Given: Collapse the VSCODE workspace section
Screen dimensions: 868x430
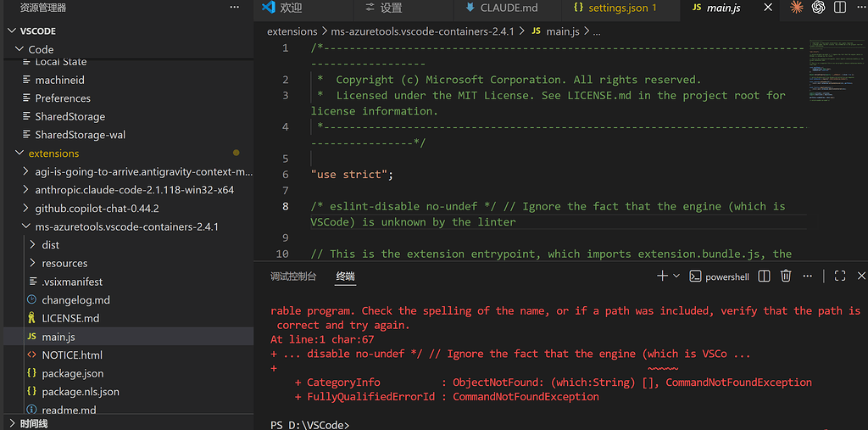Looking at the screenshot, I should click(12, 31).
